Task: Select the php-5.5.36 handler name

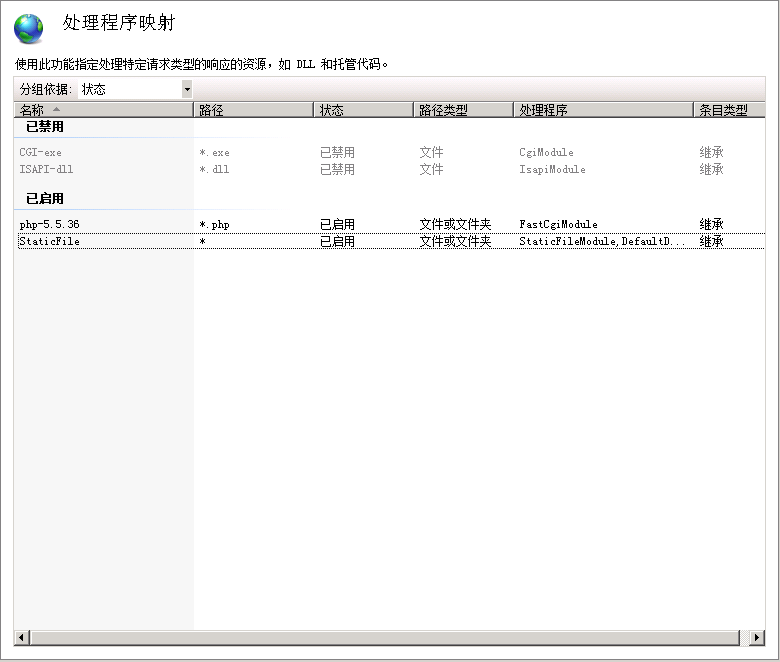Action: click(x=49, y=224)
